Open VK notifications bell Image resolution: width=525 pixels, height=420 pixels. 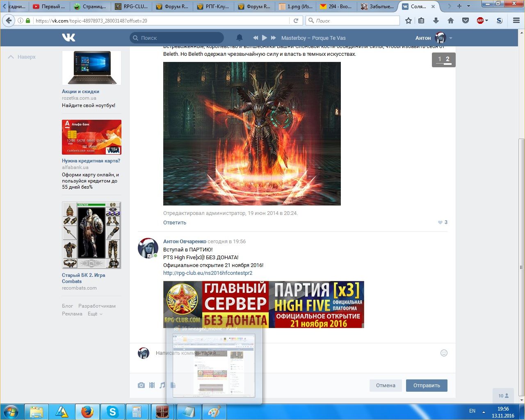click(x=240, y=38)
